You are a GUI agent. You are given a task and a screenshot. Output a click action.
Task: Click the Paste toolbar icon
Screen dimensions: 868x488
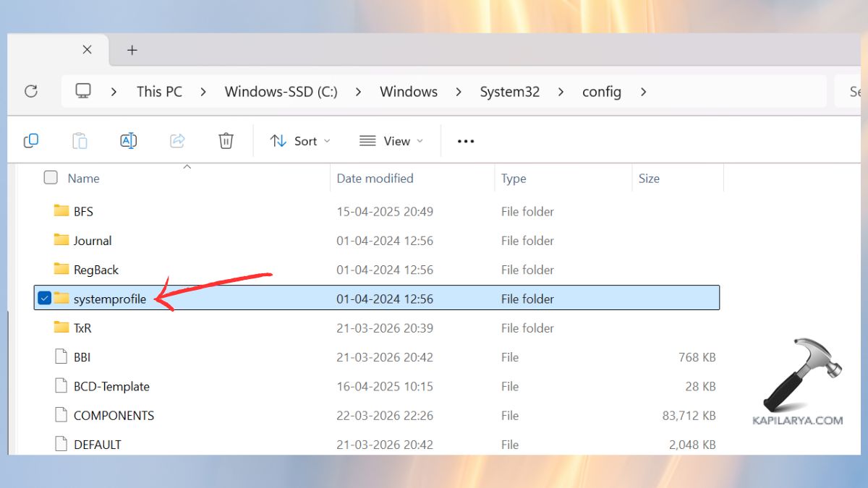[x=80, y=140]
